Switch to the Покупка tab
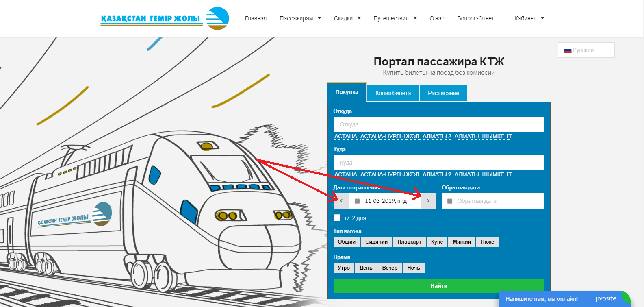 pos(347,92)
